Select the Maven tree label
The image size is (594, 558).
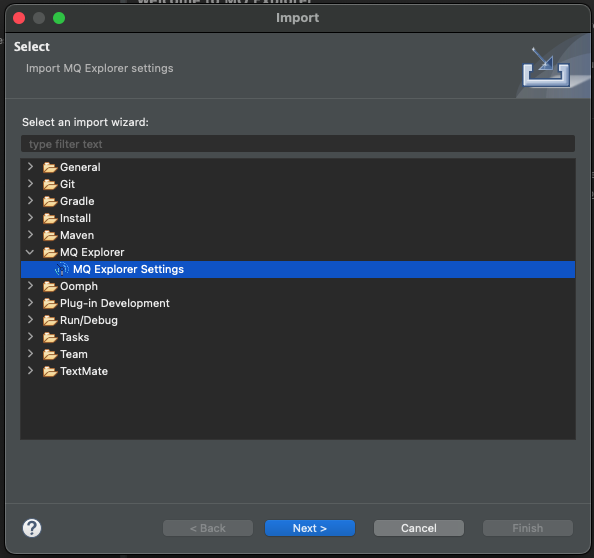pyautogui.click(x=77, y=235)
